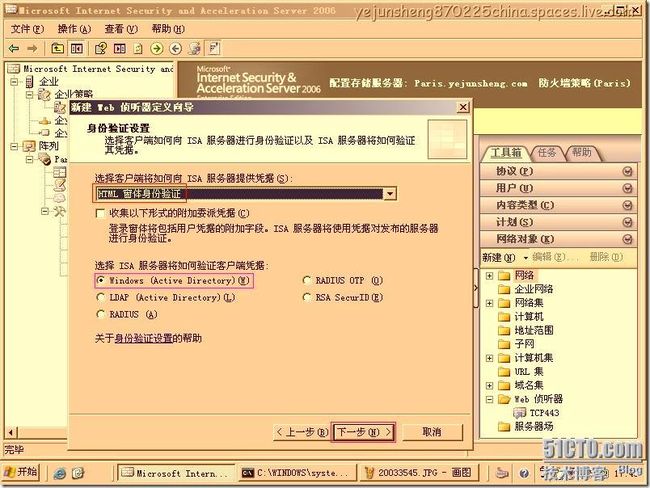Click the 开始 Start button

click(21, 472)
